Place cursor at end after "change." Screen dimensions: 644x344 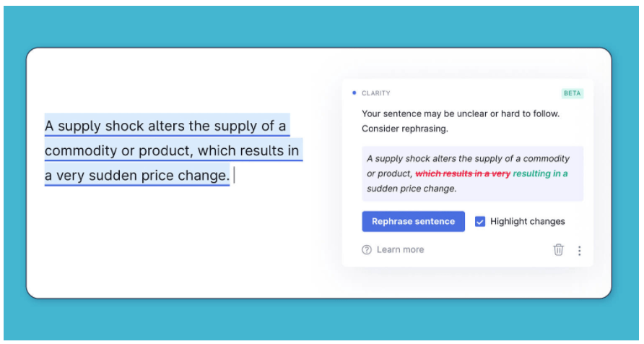click(x=232, y=176)
